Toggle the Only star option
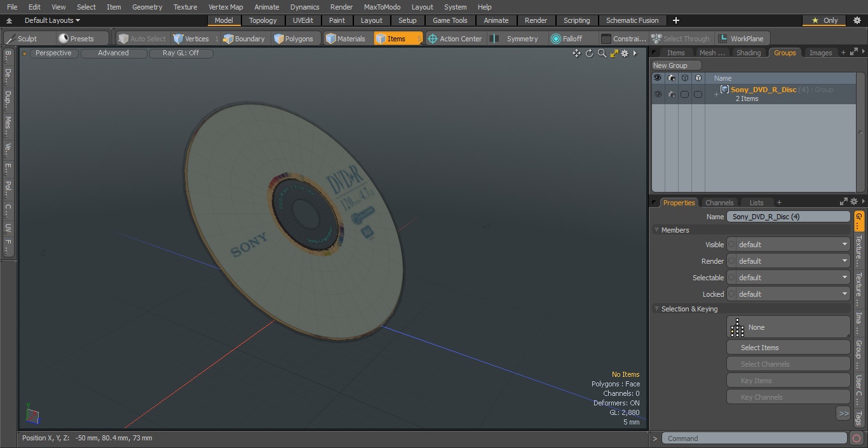Image resolution: width=868 pixels, height=448 pixels. tap(824, 20)
